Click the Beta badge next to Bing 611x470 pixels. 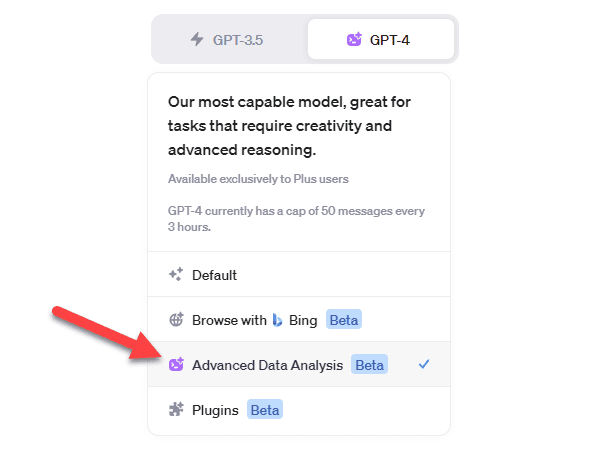344,320
